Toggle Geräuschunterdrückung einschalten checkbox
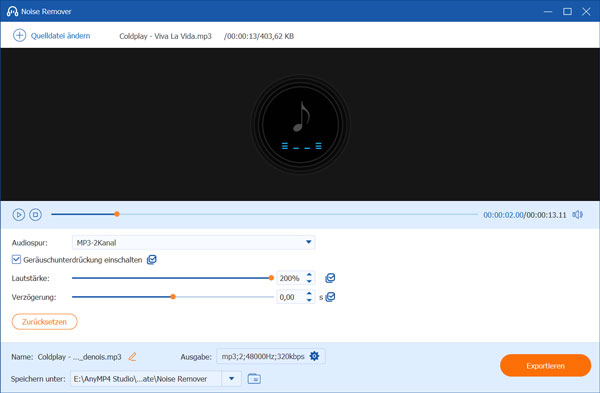Viewport: 600px width, 393px height. [x=16, y=259]
